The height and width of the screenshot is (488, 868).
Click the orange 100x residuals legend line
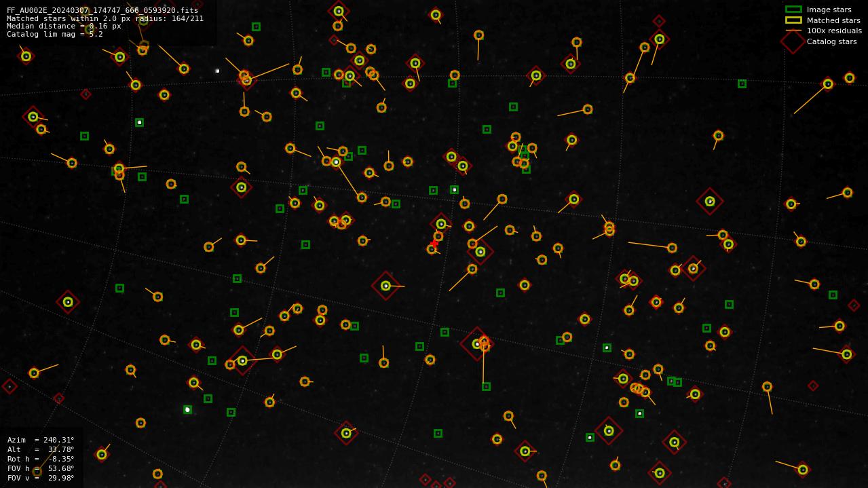[793, 31]
